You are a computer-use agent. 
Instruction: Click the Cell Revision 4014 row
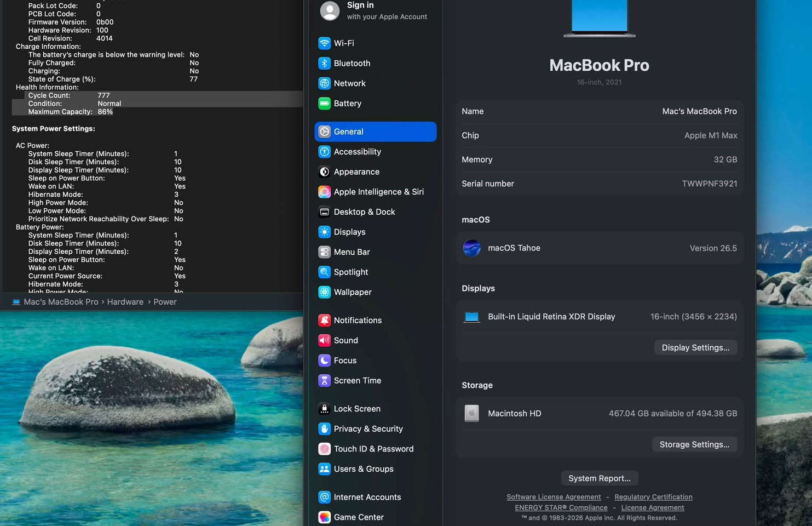(x=70, y=38)
